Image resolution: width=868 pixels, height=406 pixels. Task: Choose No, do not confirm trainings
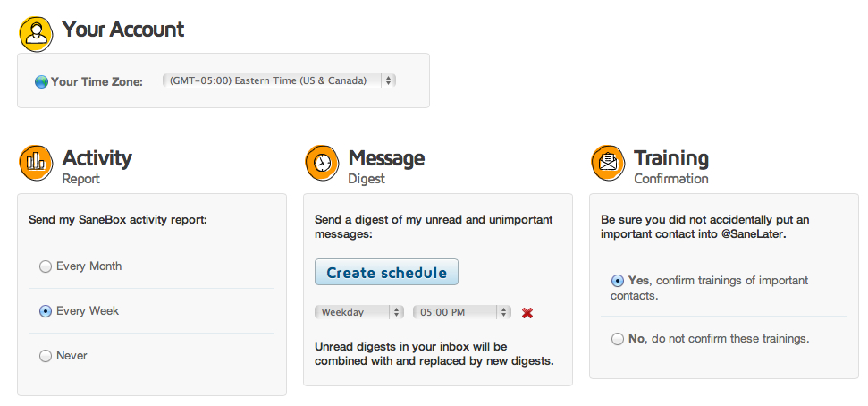tap(618, 339)
